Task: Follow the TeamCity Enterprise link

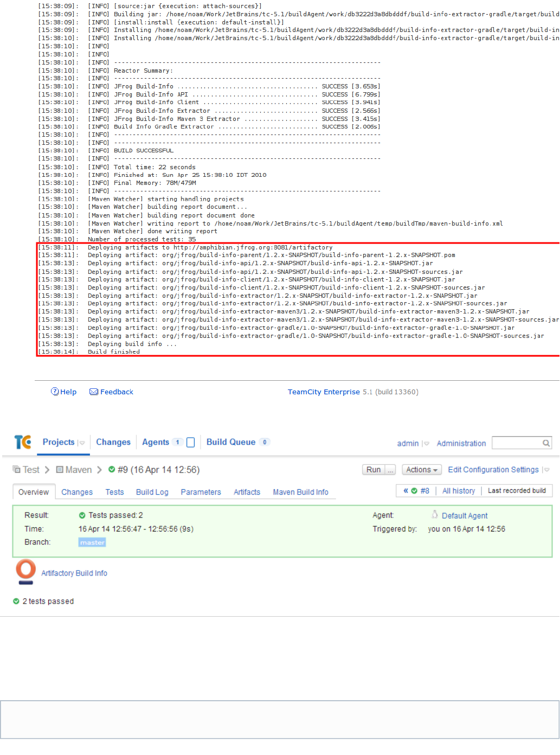Action: (x=324, y=392)
